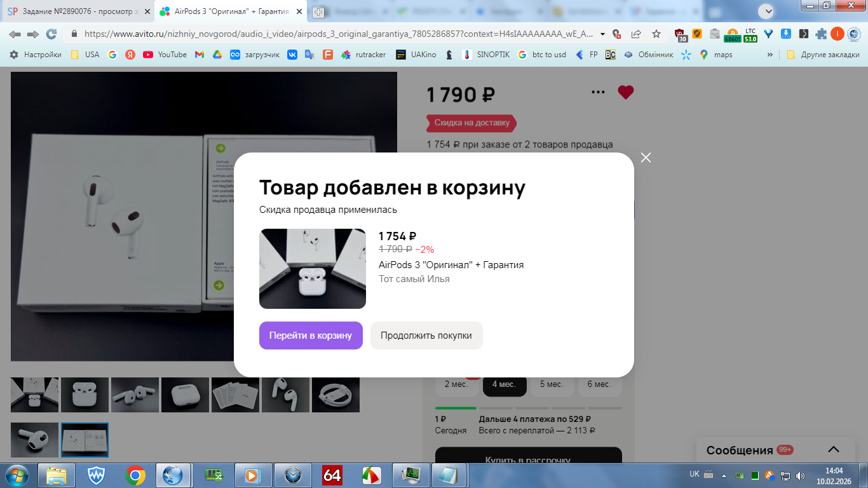The width and height of the screenshot is (868, 488).
Task: Click the volume speaker tray icon
Action: [799, 475]
